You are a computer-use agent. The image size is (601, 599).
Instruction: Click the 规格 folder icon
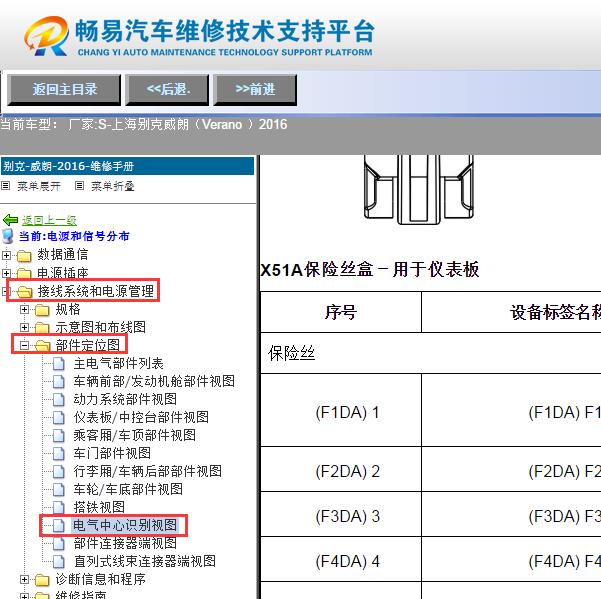(x=42, y=310)
